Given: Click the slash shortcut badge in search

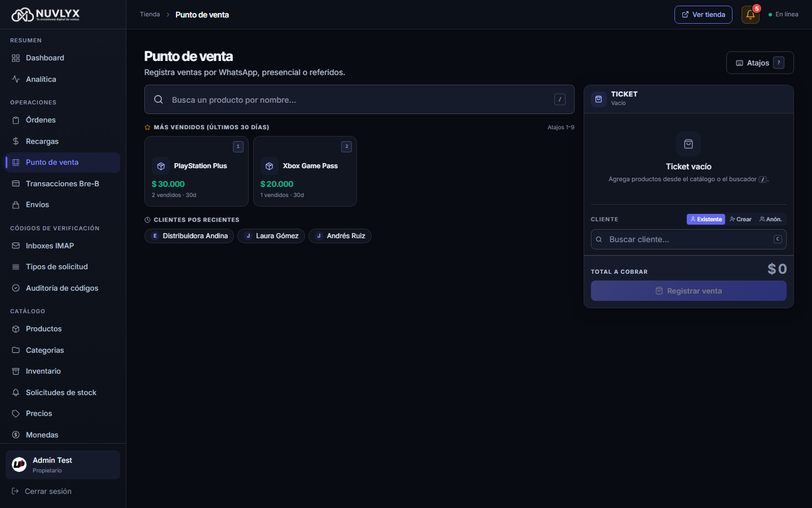Looking at the screenshot, I should 560,99.
